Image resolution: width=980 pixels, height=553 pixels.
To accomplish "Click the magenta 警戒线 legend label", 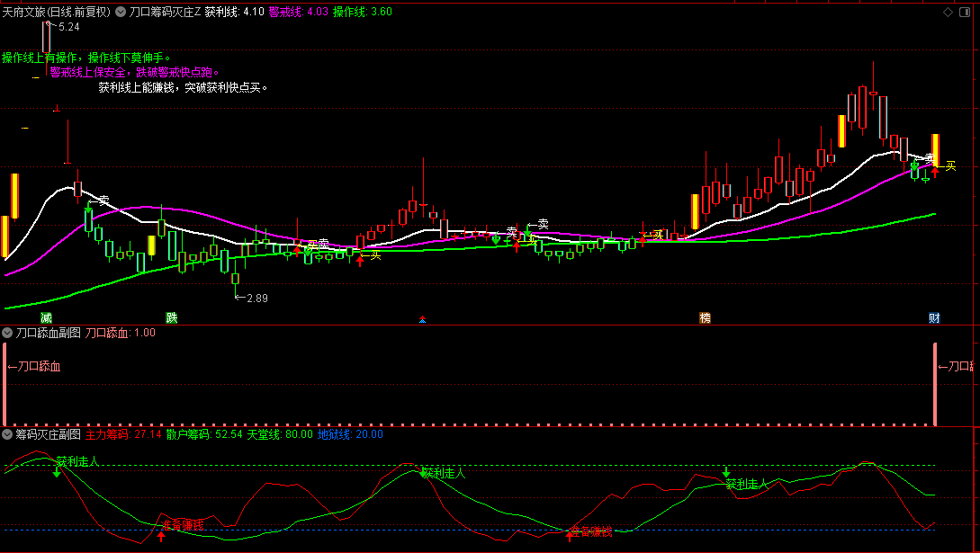I will click(298, 13).
